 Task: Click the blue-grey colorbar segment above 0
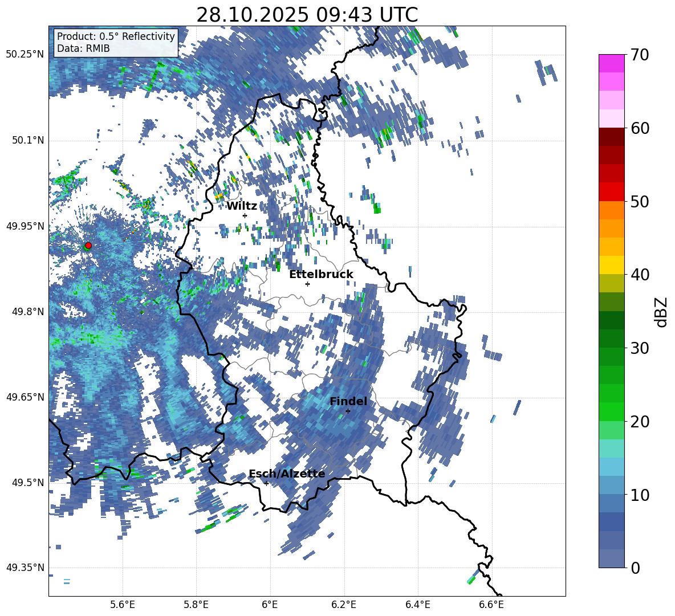[611, 558]
